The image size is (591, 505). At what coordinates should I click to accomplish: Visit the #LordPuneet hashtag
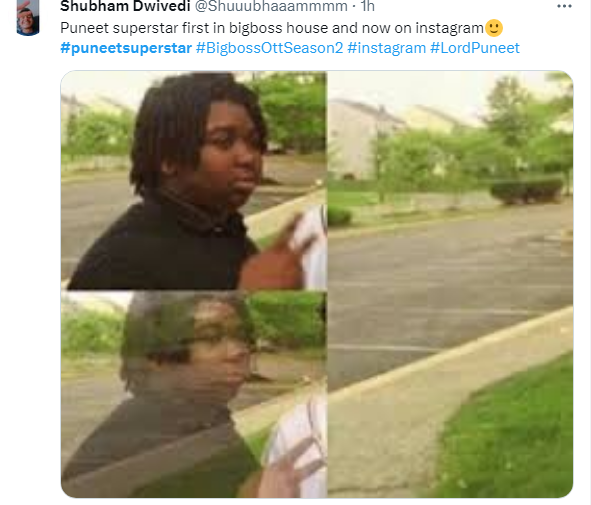[x=475, y=48]
